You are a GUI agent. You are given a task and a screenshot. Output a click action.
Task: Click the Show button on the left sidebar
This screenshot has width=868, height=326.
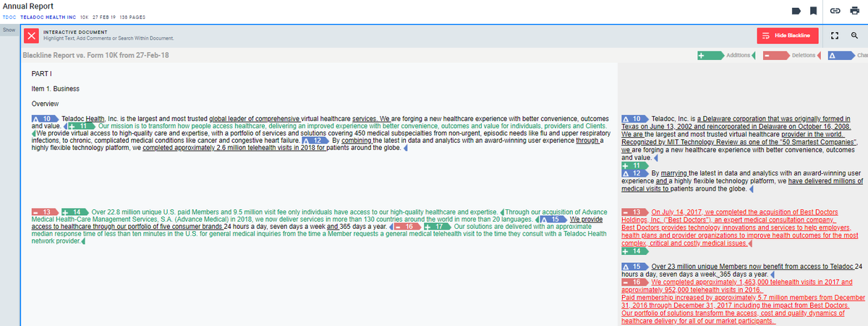pos(9,30)
